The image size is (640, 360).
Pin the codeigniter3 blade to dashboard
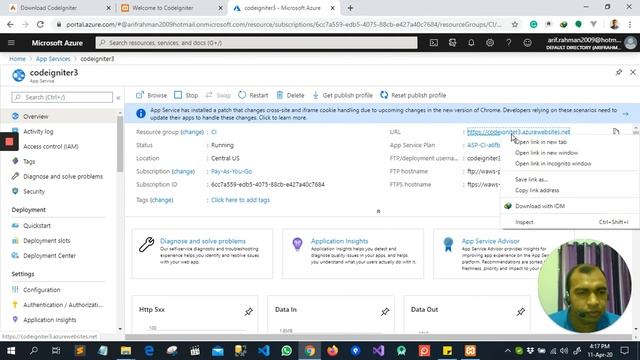(x=619, y=72)
